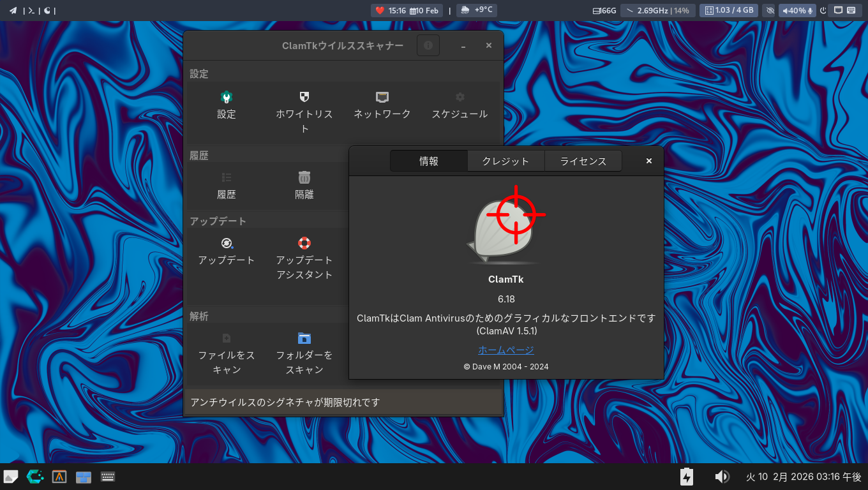The width and height of the screenshot is (868, 490).
Task: Open the bottom taskbar date and time
Action: pyautogui.click(x=804, y=477)
